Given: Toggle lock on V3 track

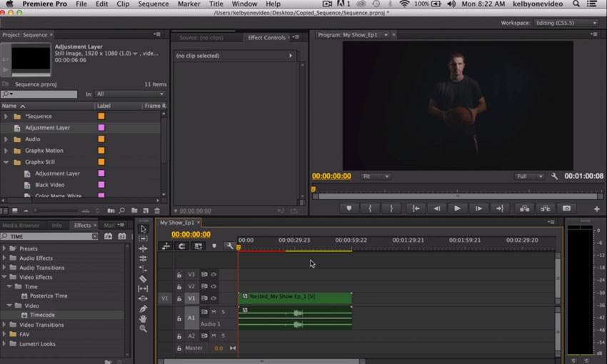Looking at the screenshot, I should coord(179,275).
